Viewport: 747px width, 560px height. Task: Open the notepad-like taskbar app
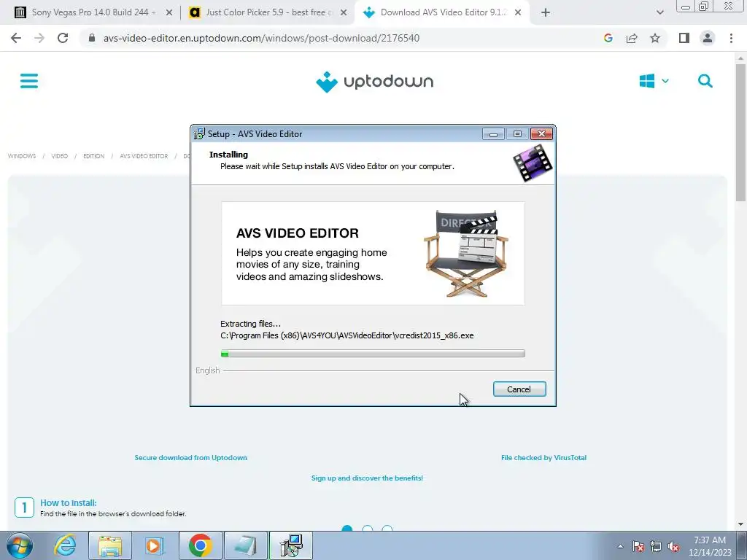point(246,545)
